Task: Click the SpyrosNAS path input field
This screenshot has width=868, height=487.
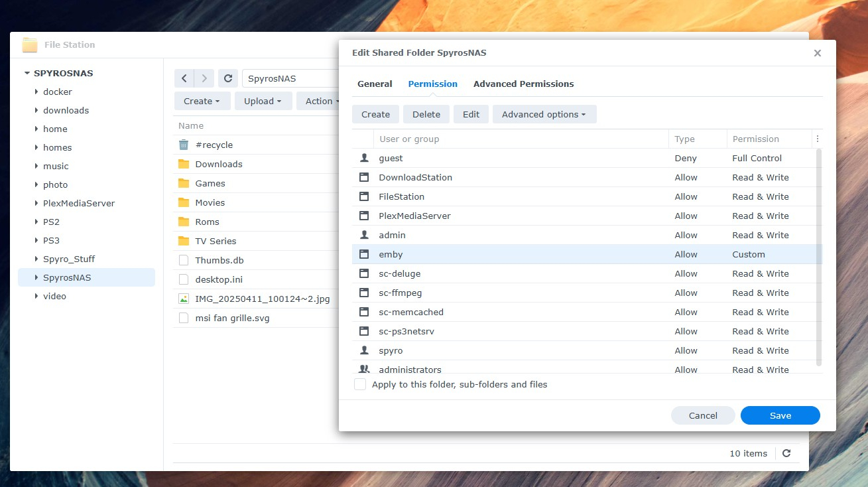Action: (x=288, y=78)
